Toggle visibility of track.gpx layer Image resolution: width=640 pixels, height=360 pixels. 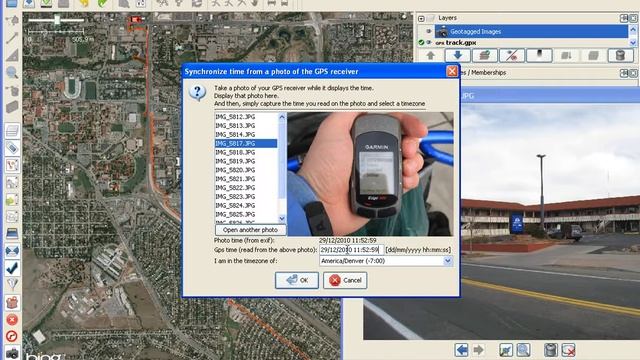tap(429, 42)
